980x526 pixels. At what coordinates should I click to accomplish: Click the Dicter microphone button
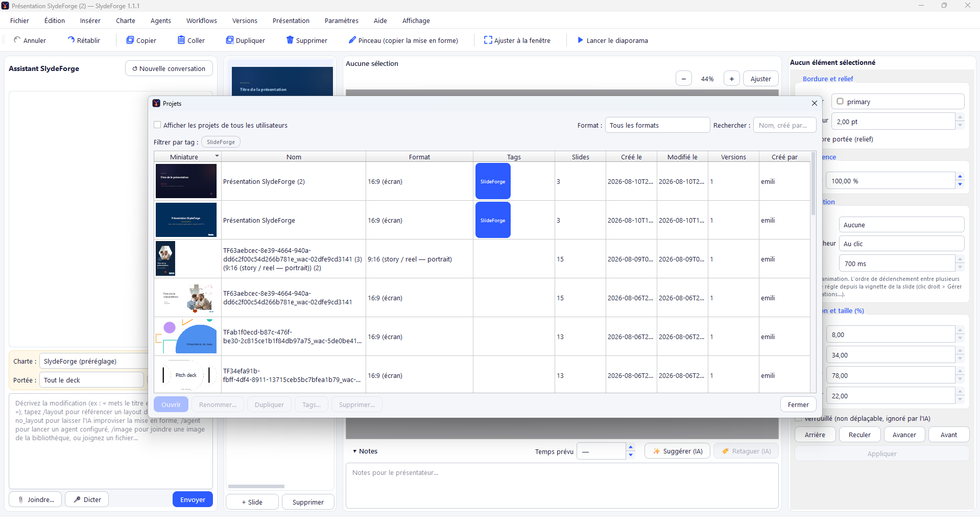[x=87, y=499]
